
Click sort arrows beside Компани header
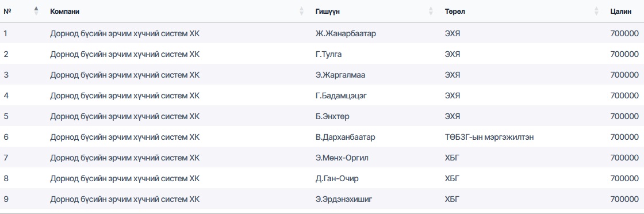[302, 11]
